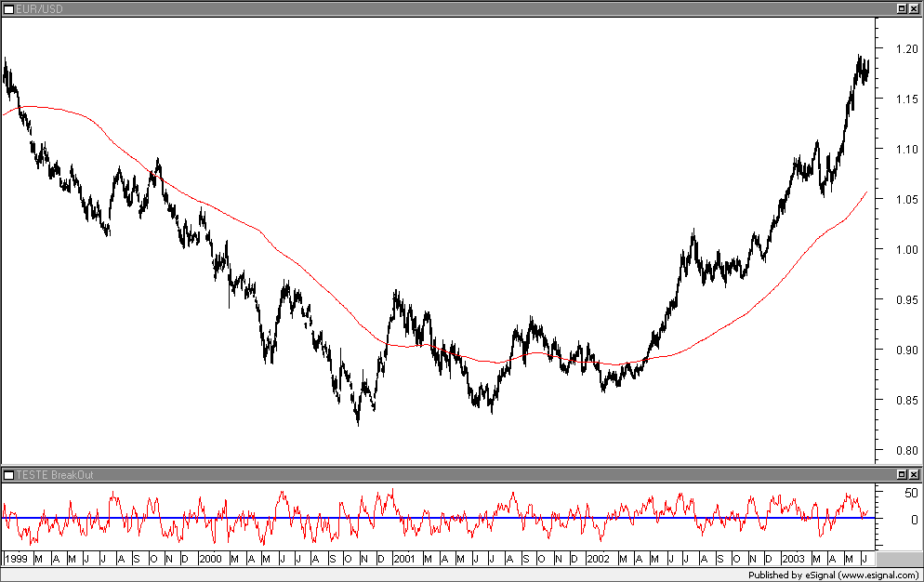Select the 0.80 price axis label
Image resolution: width=924 pixels, height=582 pixels.
pyautogui.click(x=907, y=450)
